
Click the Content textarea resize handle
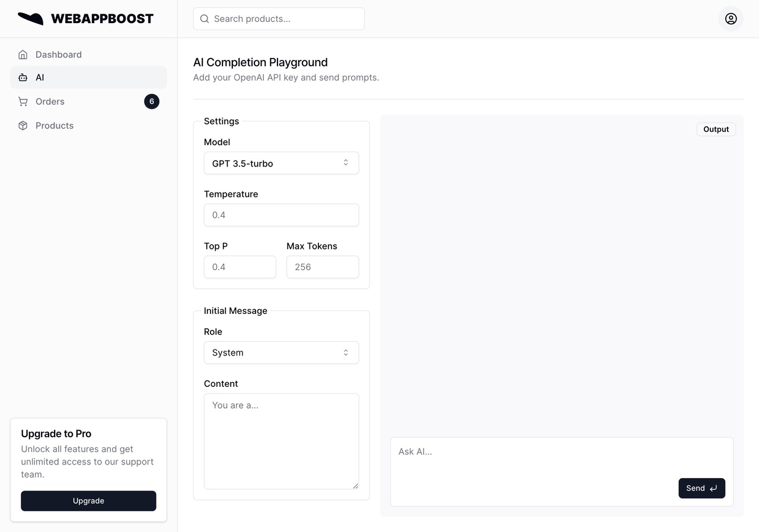tap(355, 485)
